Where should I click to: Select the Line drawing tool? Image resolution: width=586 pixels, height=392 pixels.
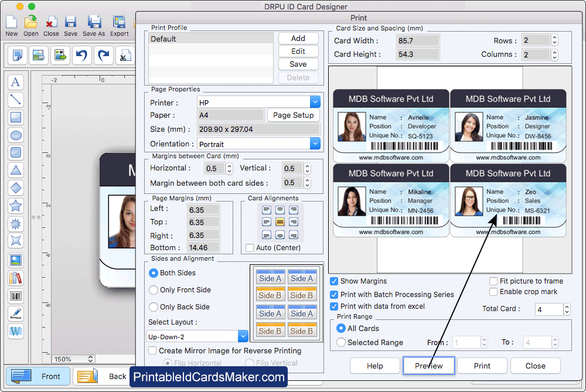pyautogui.click(x=16, y=100)
